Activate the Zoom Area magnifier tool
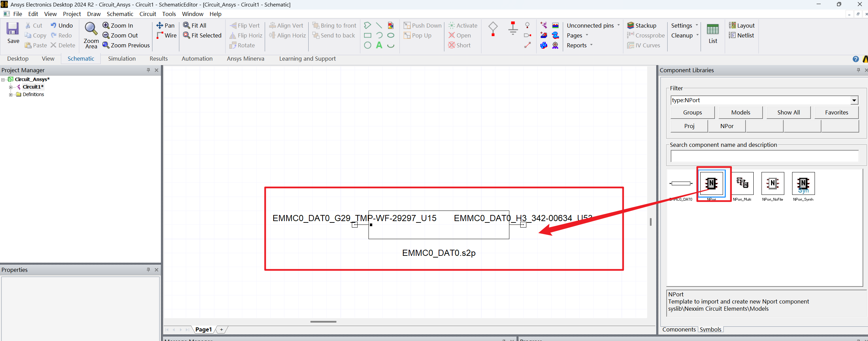The width and height of the screenshot is (868, 341). [91, 35]
